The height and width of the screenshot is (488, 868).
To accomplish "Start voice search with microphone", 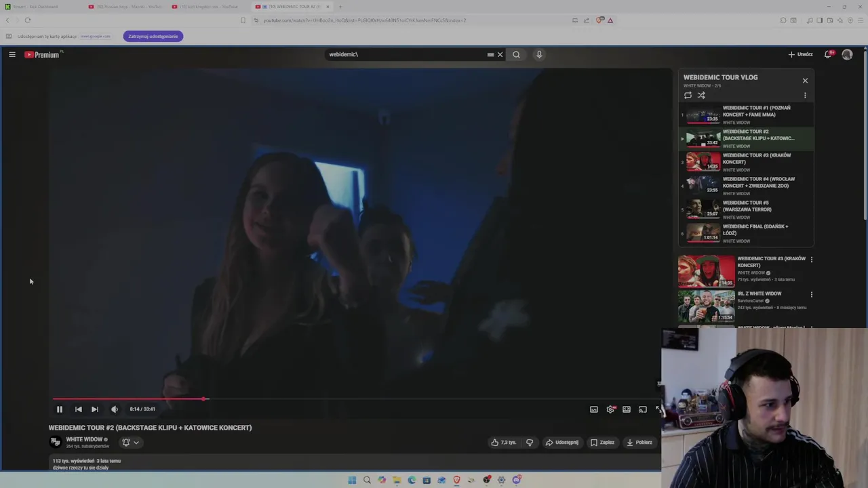I will [x=539, y=54].
